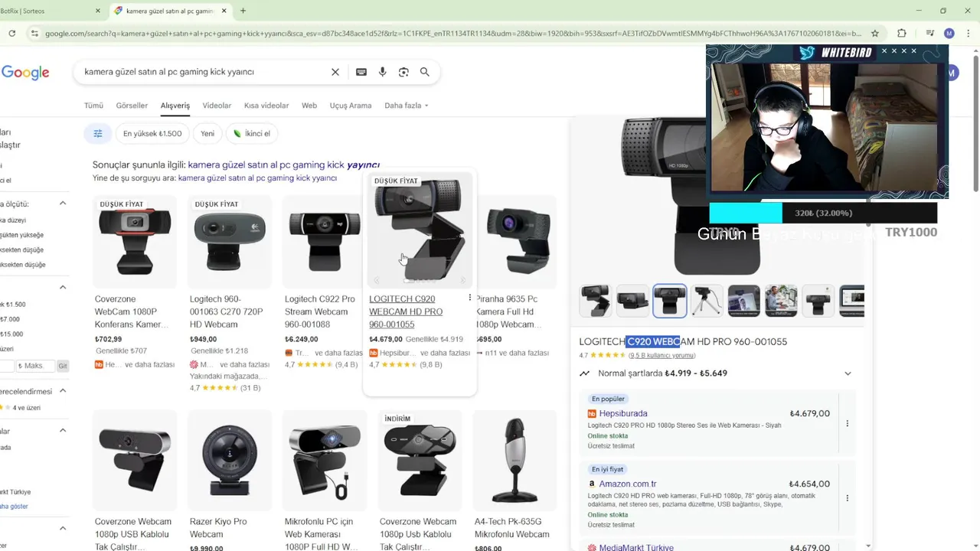Viewport: 980px width, 551px height.
Task: Apply the Yeni filter chip
Action: 207,133
